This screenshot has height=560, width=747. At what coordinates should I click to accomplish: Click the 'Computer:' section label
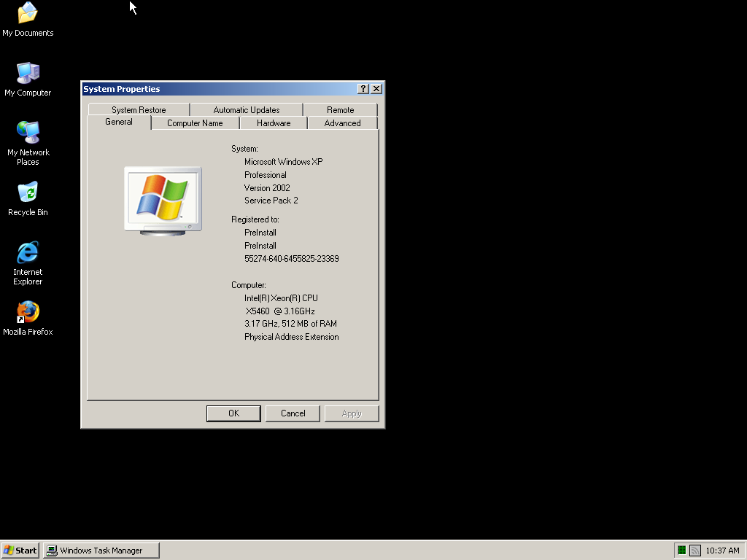[249, 285]
